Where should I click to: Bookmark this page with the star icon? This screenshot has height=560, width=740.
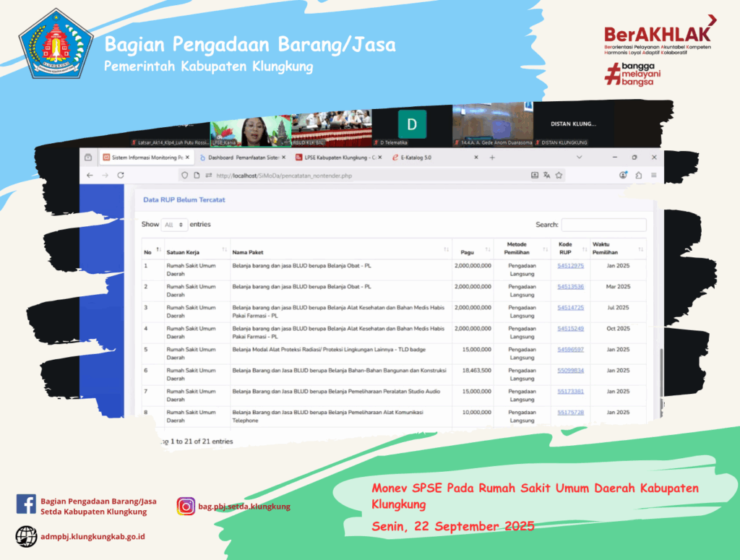point(559,176)
